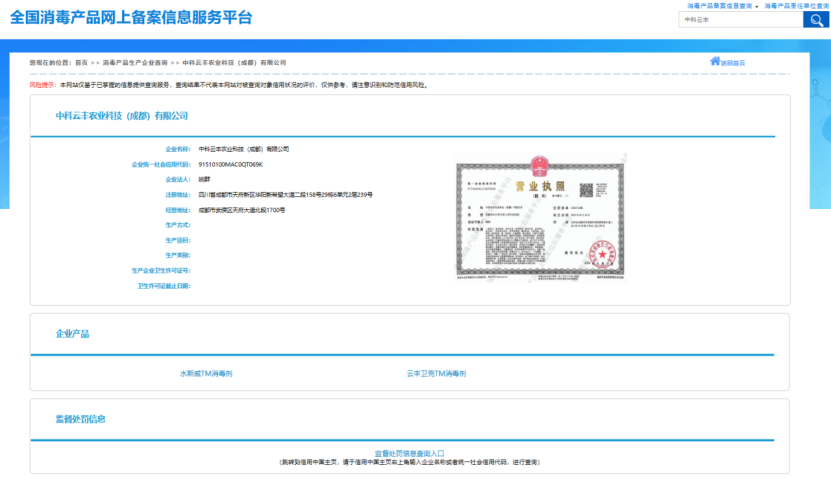Click the 企业统一社会信用代码 field label

coord(161,165)
